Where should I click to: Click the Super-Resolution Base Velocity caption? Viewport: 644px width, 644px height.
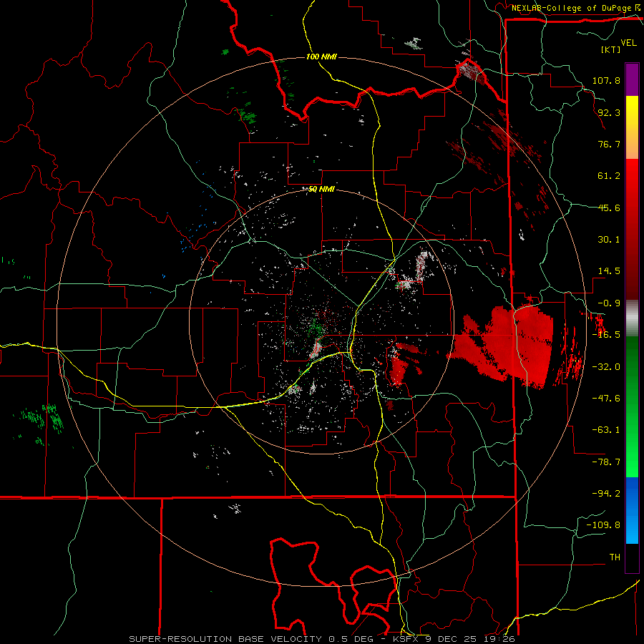321,639
